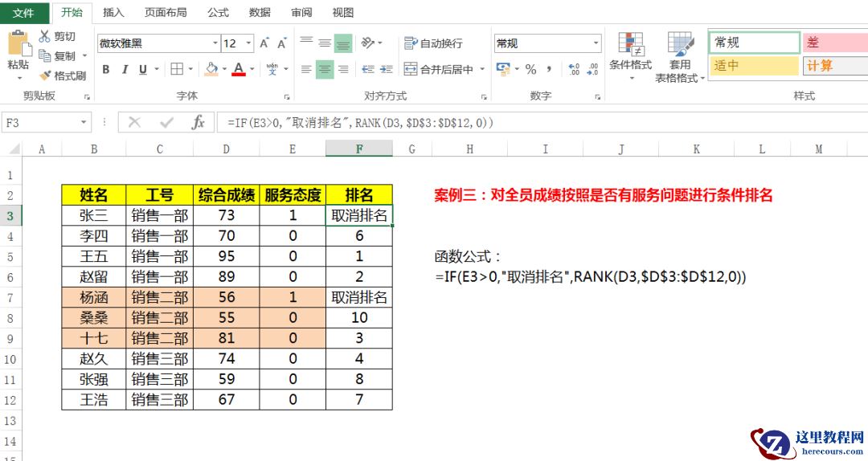
Task: Apply percent style format
Action: 531,69
